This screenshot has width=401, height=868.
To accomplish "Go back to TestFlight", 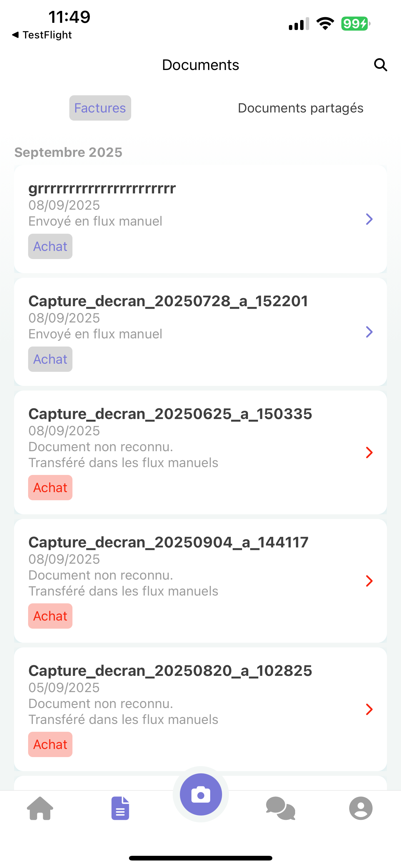I will tap(42, 35).
